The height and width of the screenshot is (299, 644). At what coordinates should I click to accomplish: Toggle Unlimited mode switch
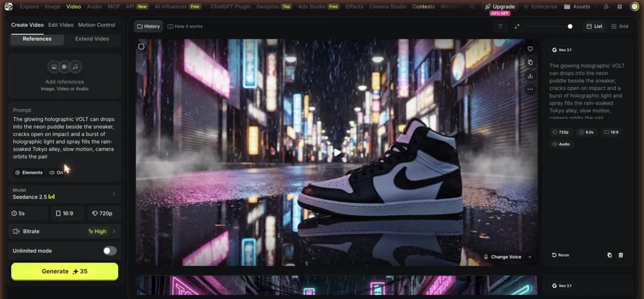pyautogui.click(x=109, y=251)
